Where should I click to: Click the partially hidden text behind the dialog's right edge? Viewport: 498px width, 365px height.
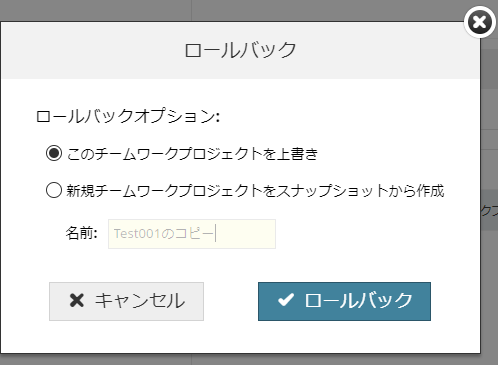489,210
